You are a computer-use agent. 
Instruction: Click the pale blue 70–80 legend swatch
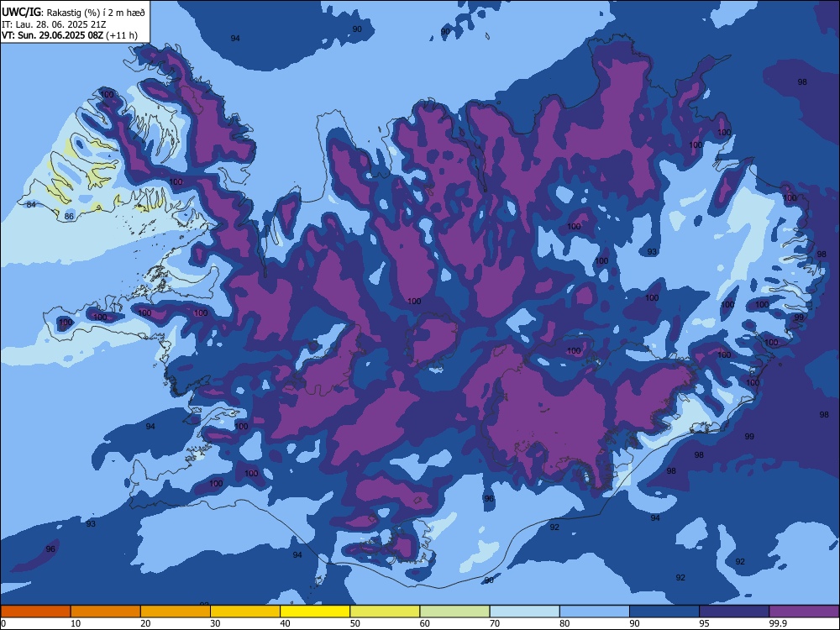point(524,612)
